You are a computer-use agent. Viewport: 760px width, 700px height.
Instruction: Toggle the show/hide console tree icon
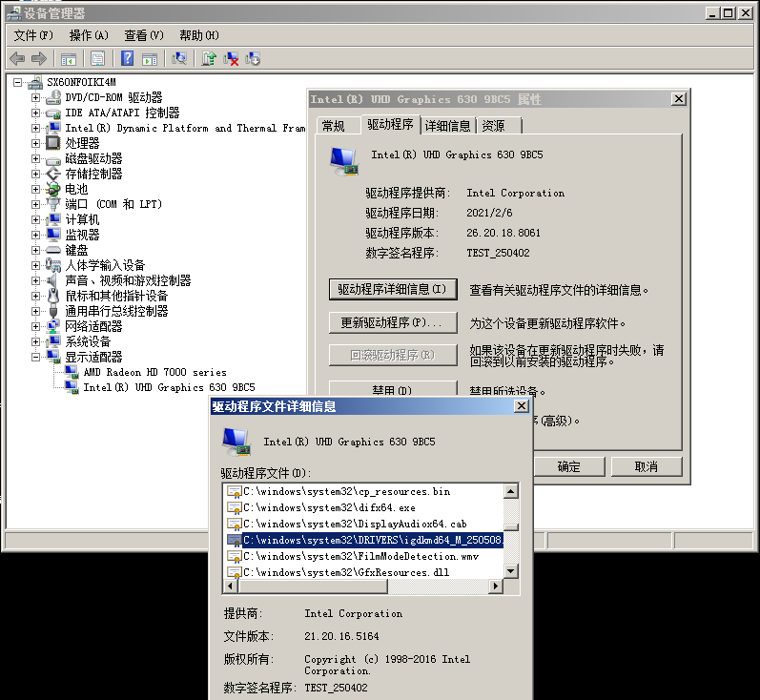pyautogui.click(x=69, y=59)
